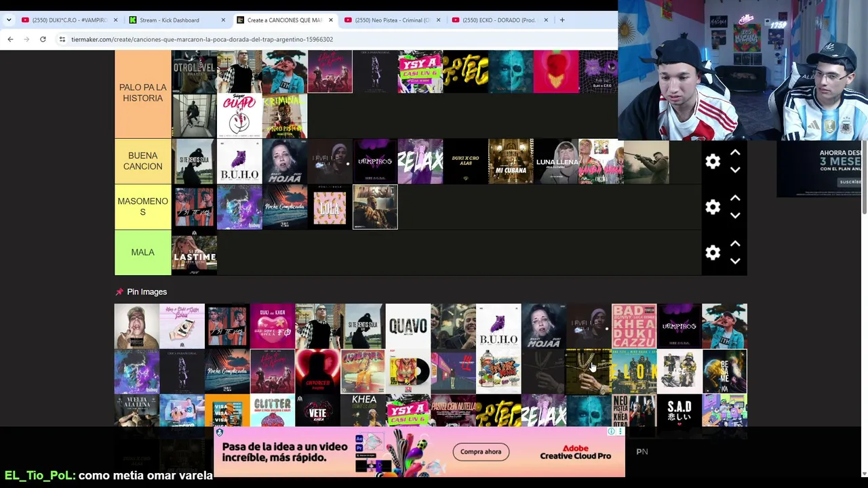Select Noche Complicada cover in MASOMENOS tier
The width and height of the screenshot is (868, 488).
pyautogui.click(x=285, y=207)
